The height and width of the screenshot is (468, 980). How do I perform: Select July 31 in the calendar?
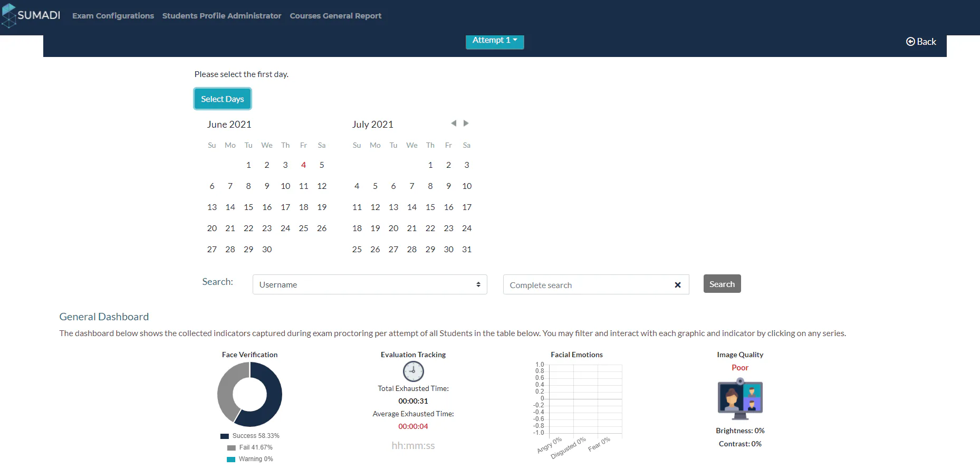pyautogui.click(x=467, y=250)
